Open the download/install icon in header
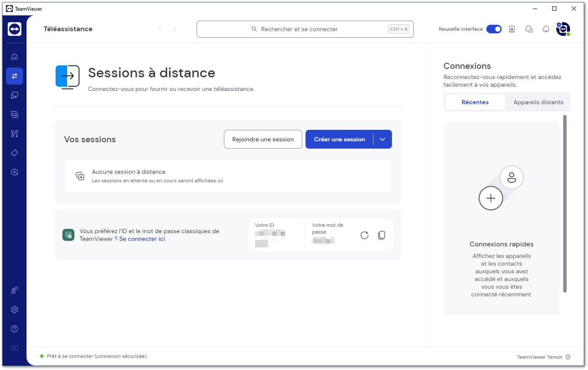588x370 pixels. pyautogui.click(x=512, y=29)
